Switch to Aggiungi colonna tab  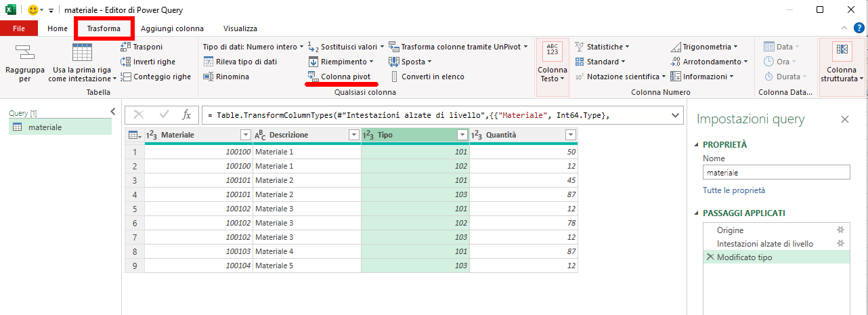[172, 28]
